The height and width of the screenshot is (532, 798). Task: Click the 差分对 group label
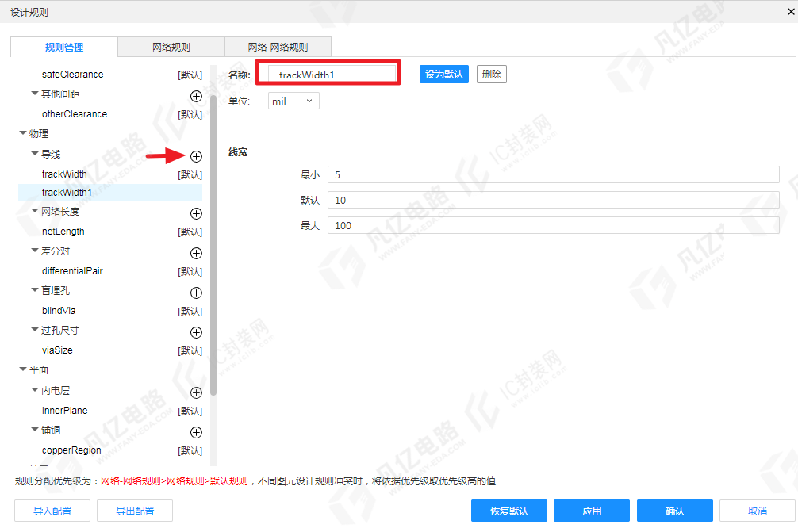pos(56,251)
